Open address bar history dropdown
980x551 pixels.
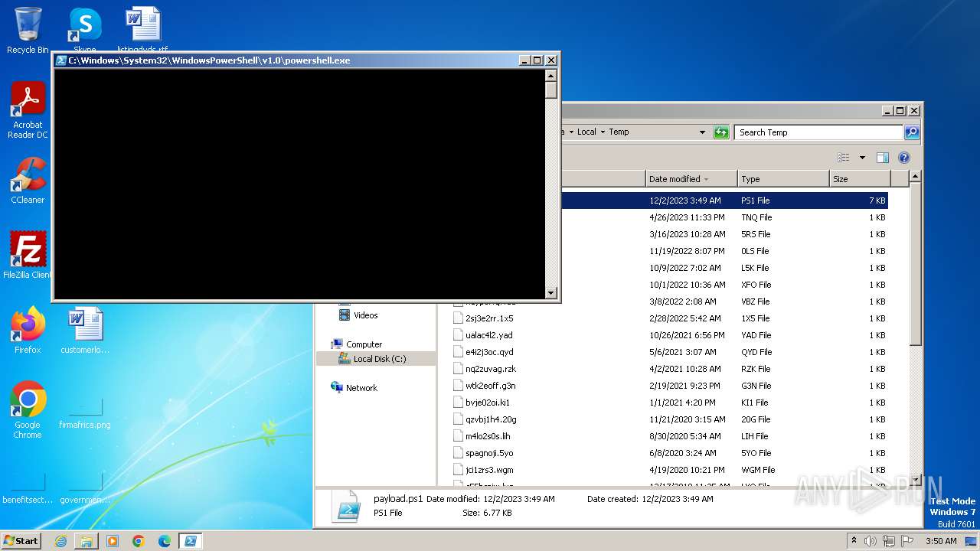pyautogui.click(x=702, y=132)
